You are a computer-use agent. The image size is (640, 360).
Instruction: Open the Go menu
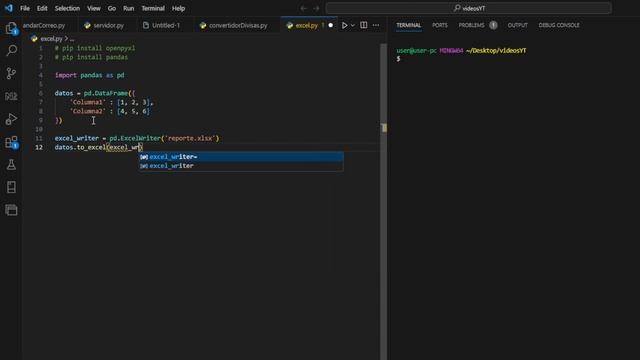(112, 8)
